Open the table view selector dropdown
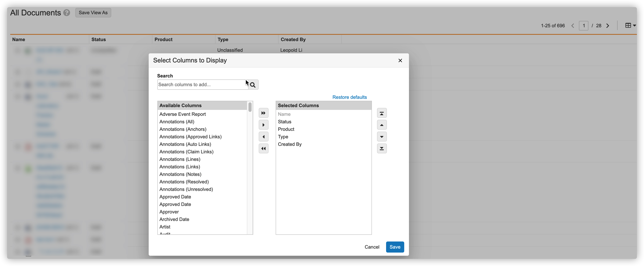644x266 pixels. click(x=630, y=25)
